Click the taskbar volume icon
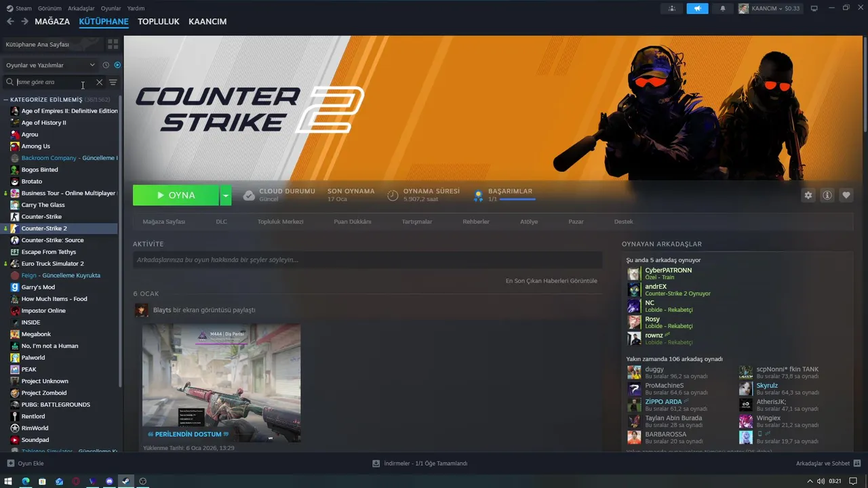This screenshot has height=488, width=868. point(821,481)
